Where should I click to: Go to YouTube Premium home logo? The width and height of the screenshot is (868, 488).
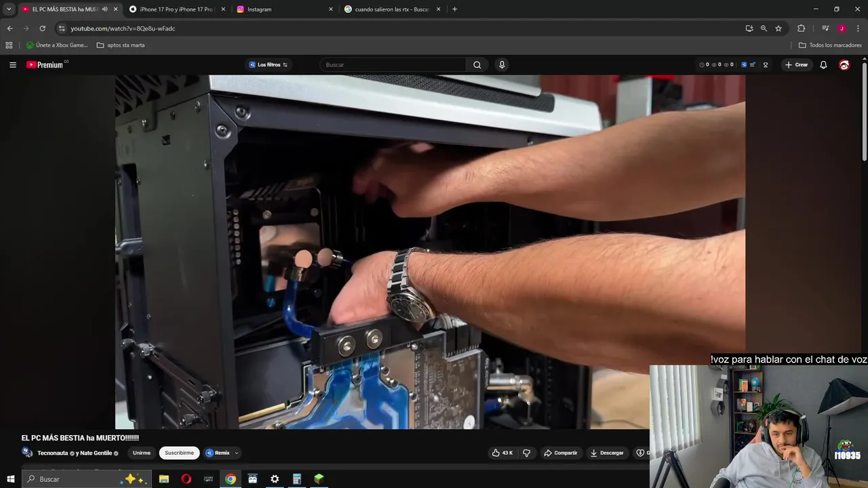45,65
